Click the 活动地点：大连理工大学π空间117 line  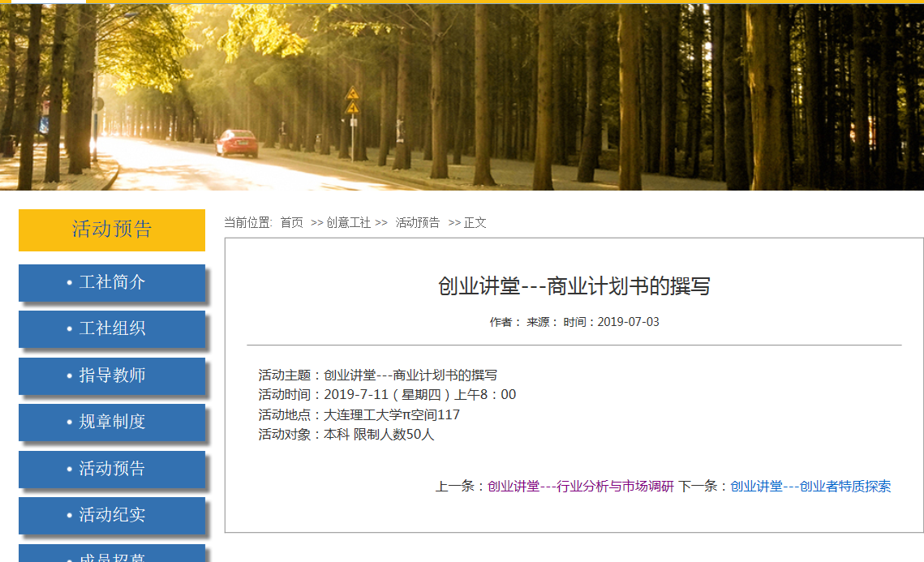359,414
